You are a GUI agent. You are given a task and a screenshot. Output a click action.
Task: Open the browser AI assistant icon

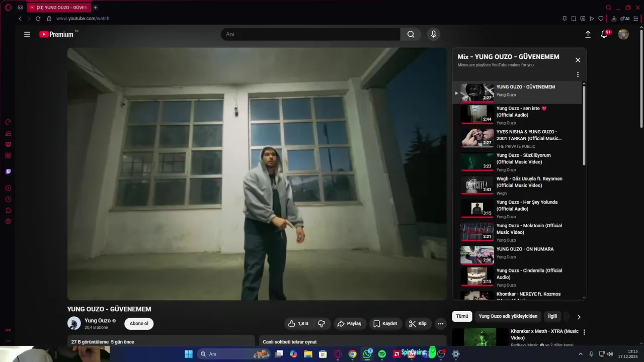pyautogui.click(x=625, y=19)
